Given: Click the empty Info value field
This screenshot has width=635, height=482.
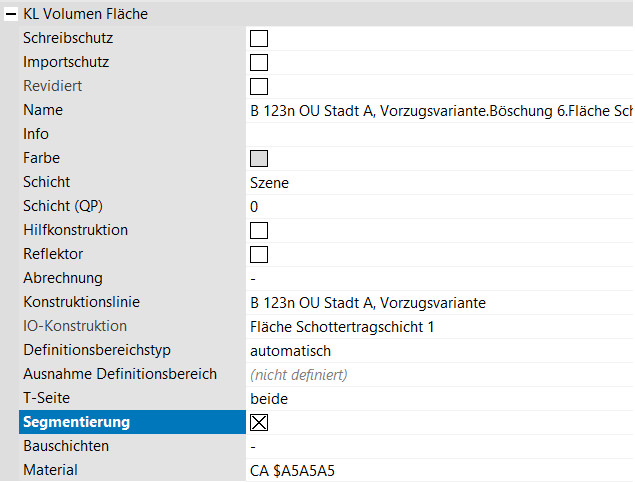Looking at the screenshot, I should tap(440, 134).
